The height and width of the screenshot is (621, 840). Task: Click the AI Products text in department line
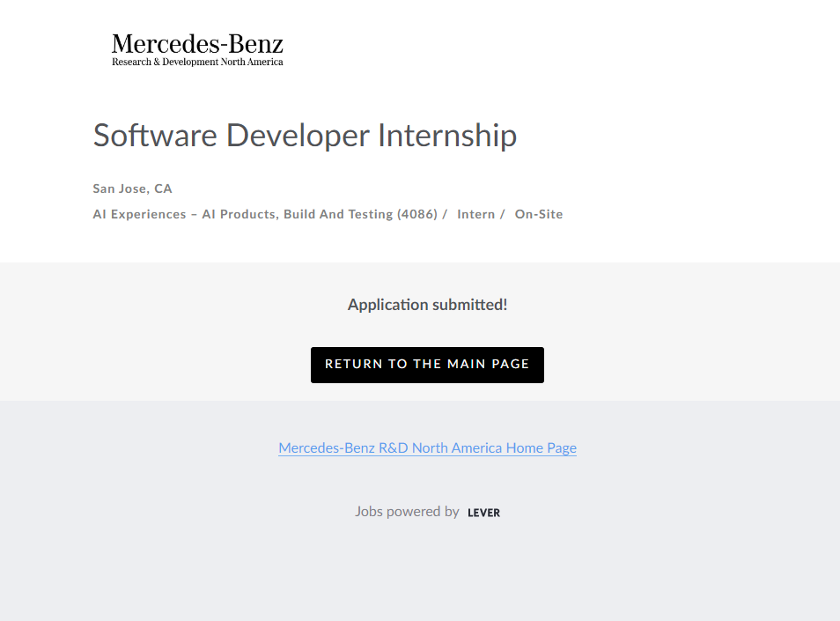240,214
